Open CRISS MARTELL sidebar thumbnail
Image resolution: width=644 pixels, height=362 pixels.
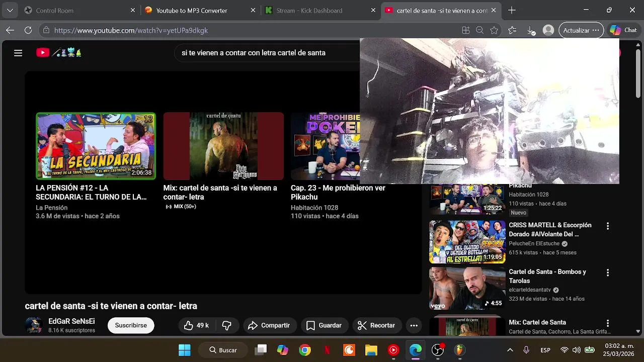click(x=467, y=242)
